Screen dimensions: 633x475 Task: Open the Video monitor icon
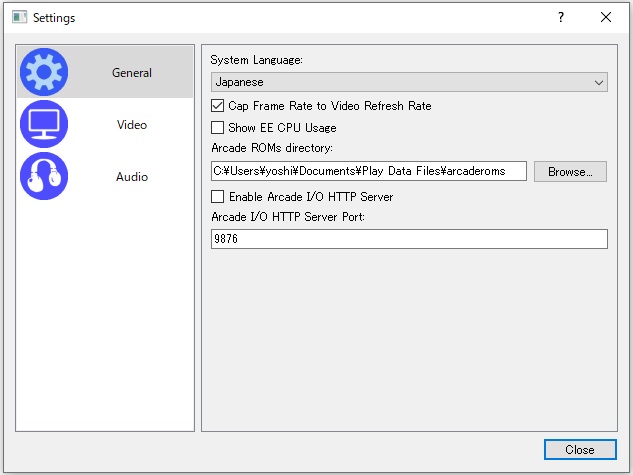44,125
